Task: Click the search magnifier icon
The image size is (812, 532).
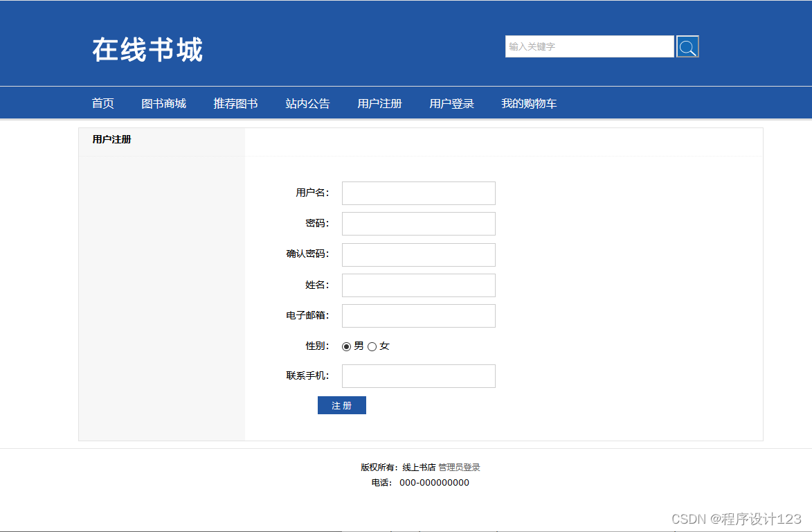Action: [687, 46]
